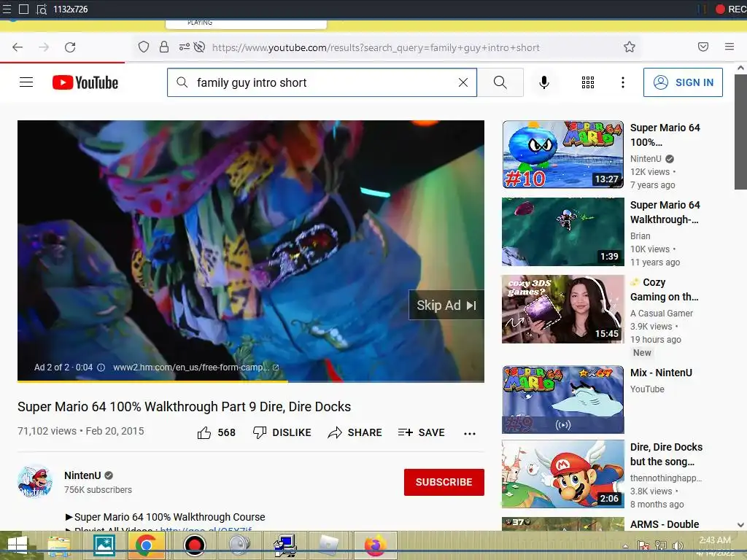Click the page scrollbar up arrow
The image size is (747, 560).
click(740, 68)
